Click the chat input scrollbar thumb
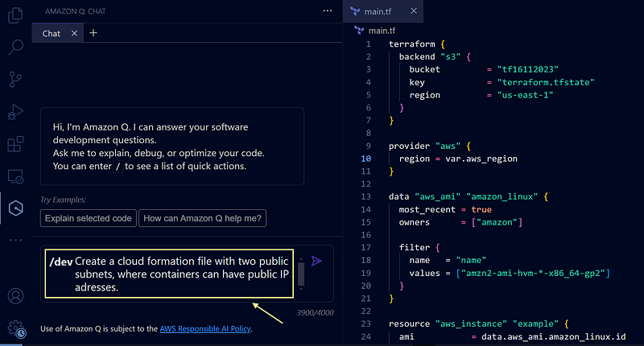Screen dimensions: 644x346 click(301, 274)
